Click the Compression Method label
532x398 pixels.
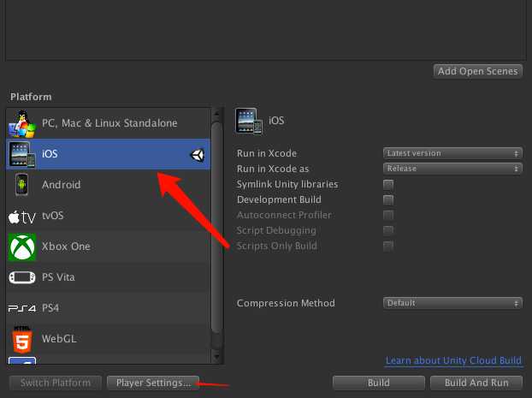point(286,303)
